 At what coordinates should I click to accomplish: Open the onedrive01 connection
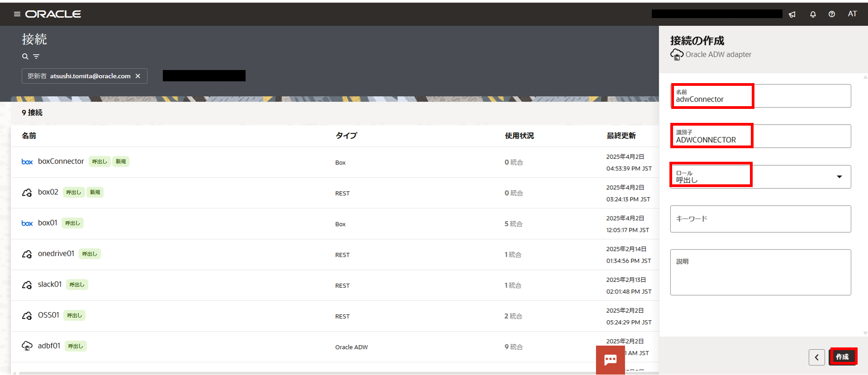click(56, 253)
